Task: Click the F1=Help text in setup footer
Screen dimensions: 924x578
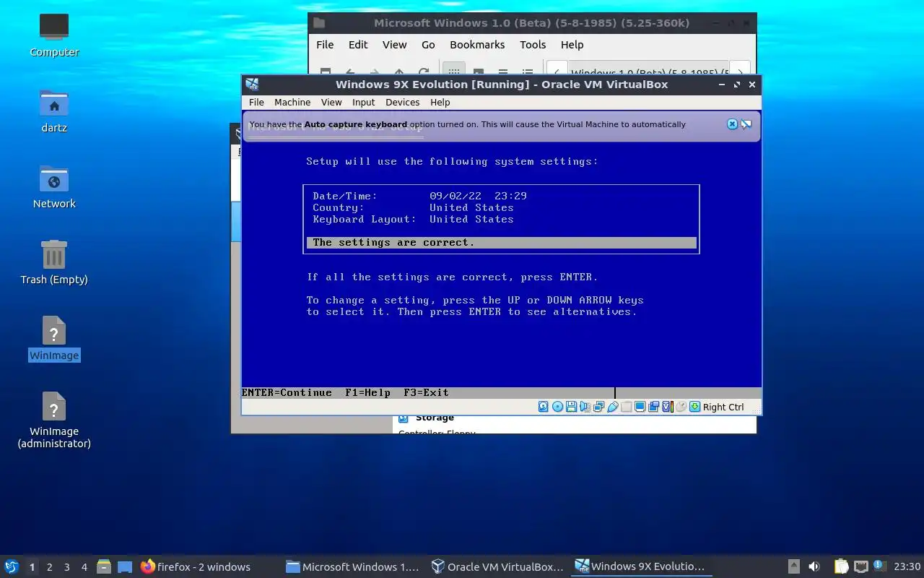Action: [367, 393]
